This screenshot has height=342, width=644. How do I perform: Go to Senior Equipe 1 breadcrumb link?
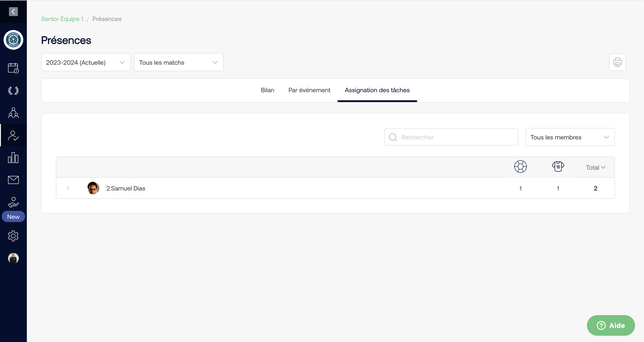pyautogui.click(x=62, y=19)
